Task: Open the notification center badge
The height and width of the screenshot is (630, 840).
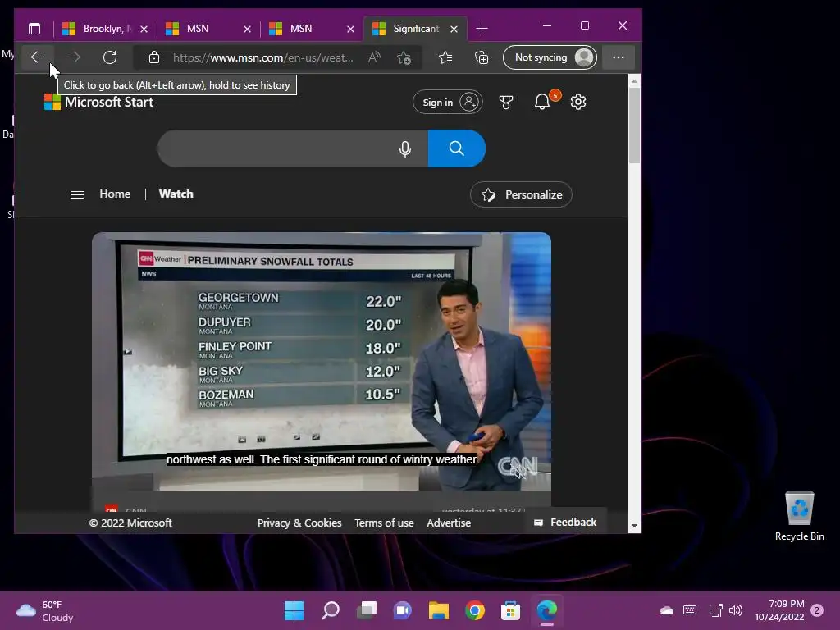Action: point(817,610)
